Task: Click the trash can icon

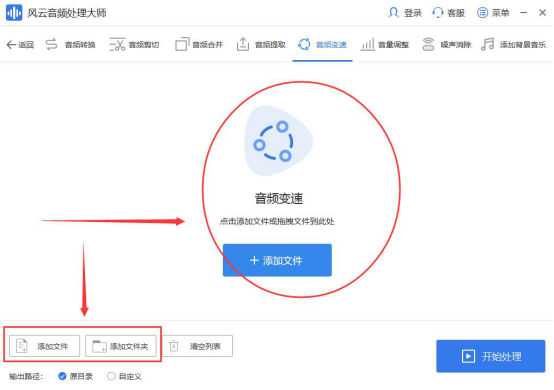Action: 173,346
